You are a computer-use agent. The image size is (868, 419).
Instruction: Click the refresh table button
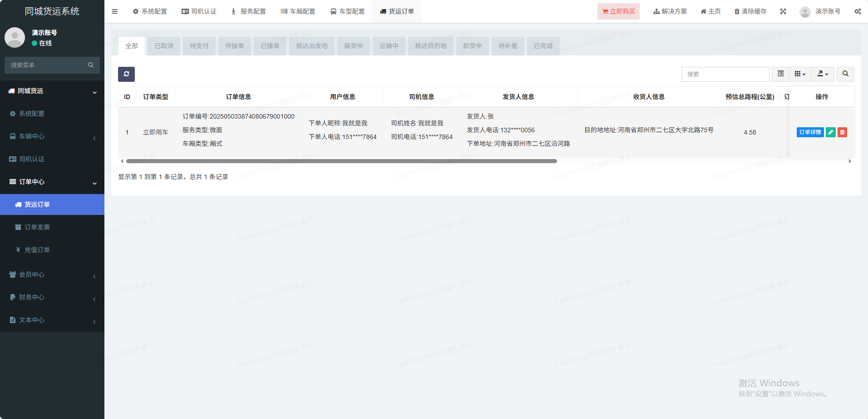pos(126,74)
